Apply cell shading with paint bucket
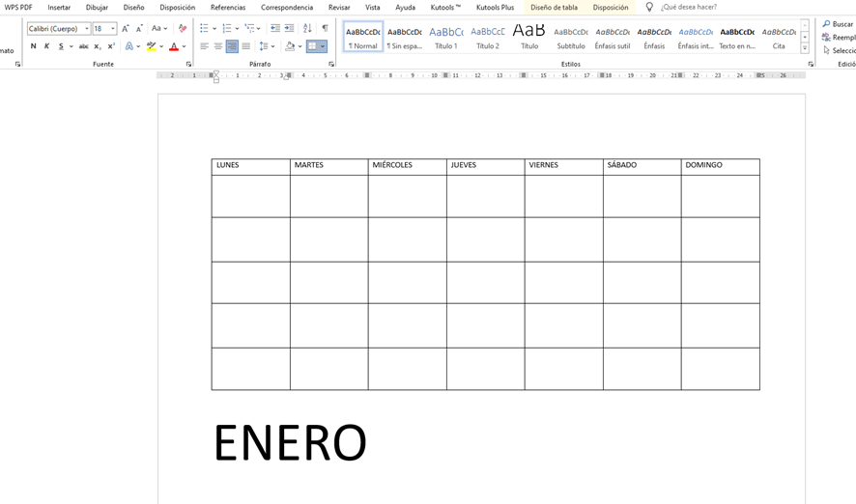The height and width of the screenshot is (504, 856). pos(290,46)
